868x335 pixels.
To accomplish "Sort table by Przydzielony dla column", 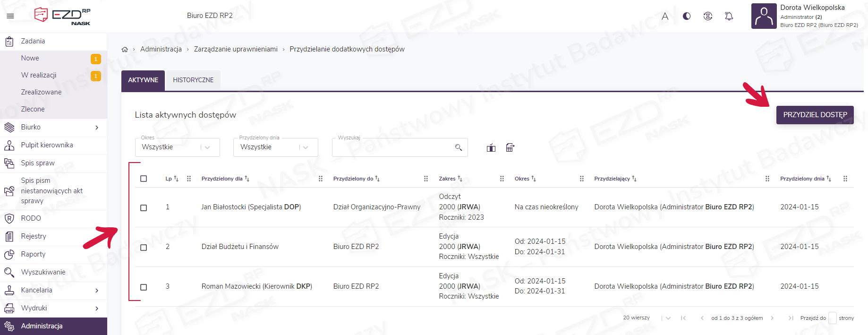I will pos(222,179).
